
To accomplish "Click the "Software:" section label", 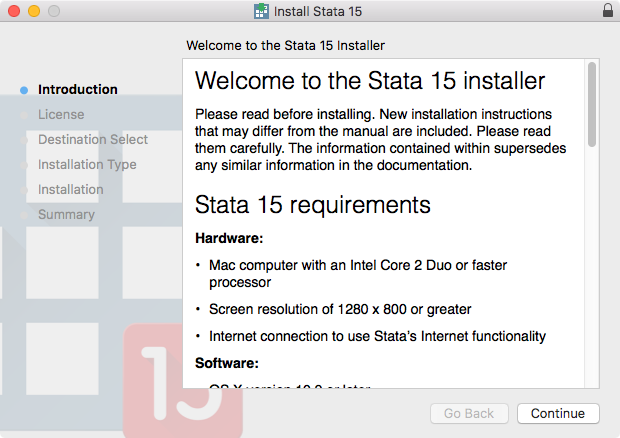I will pos(227,362).
